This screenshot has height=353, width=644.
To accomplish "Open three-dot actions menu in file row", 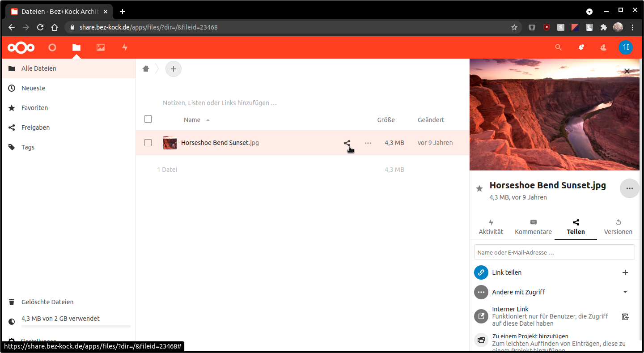I will [368, 143].
